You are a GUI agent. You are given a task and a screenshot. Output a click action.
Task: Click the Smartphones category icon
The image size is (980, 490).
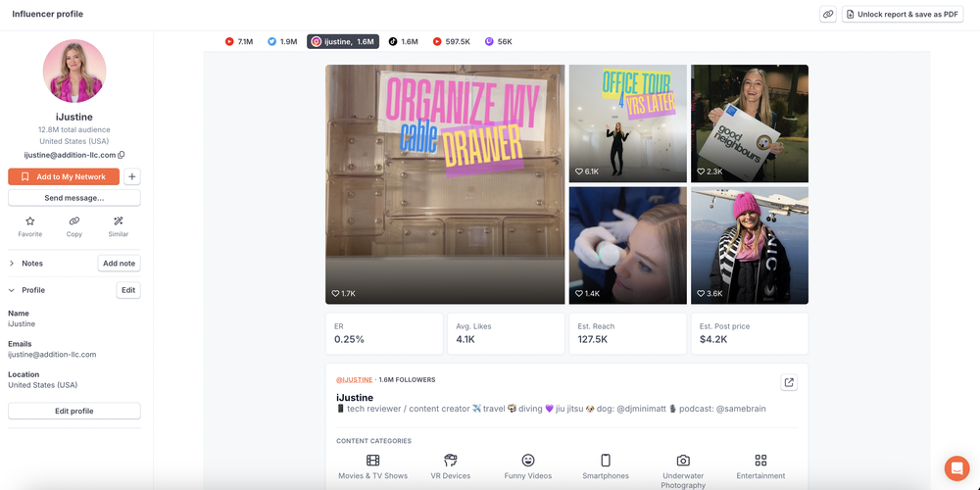coord(606,461)
